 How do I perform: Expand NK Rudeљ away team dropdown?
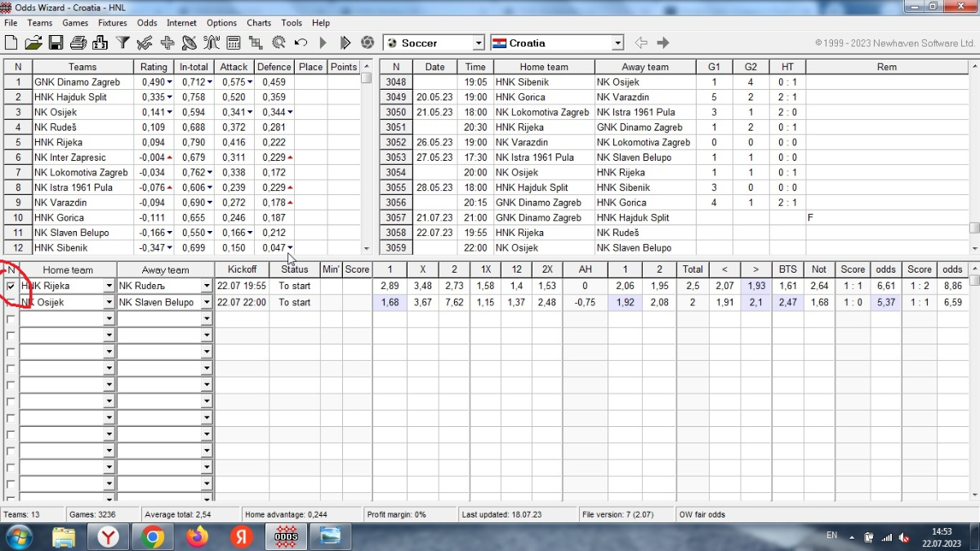pyautogui.click(x=207, y=287)
